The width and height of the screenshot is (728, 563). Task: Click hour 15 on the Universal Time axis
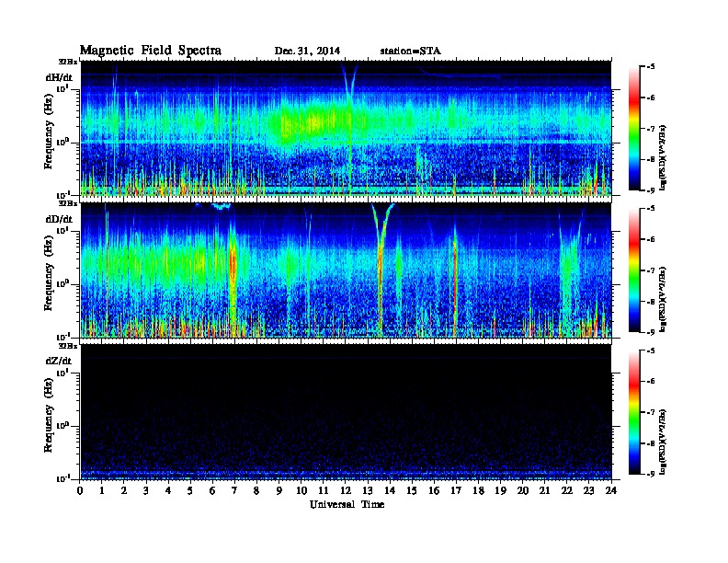click(x=412, y=490)
